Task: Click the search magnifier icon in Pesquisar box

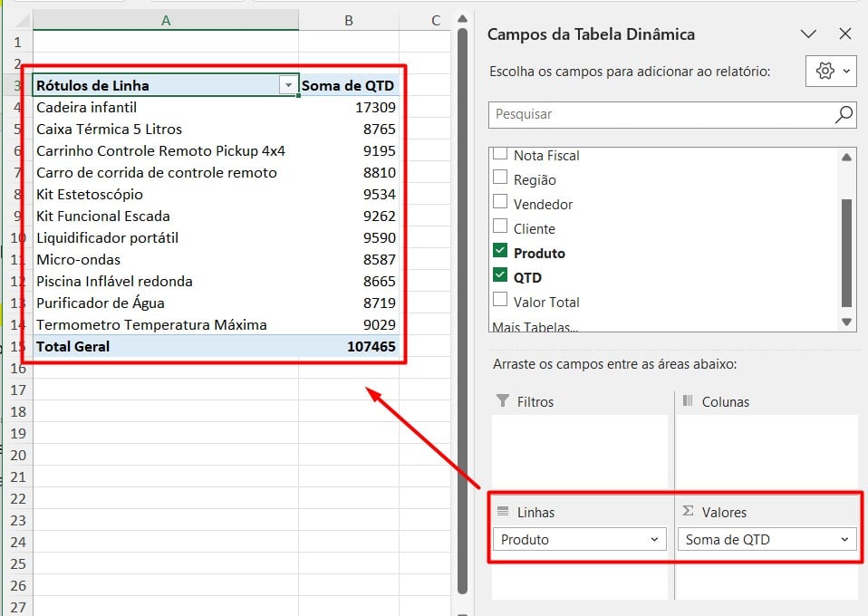Action: point(844,114)
